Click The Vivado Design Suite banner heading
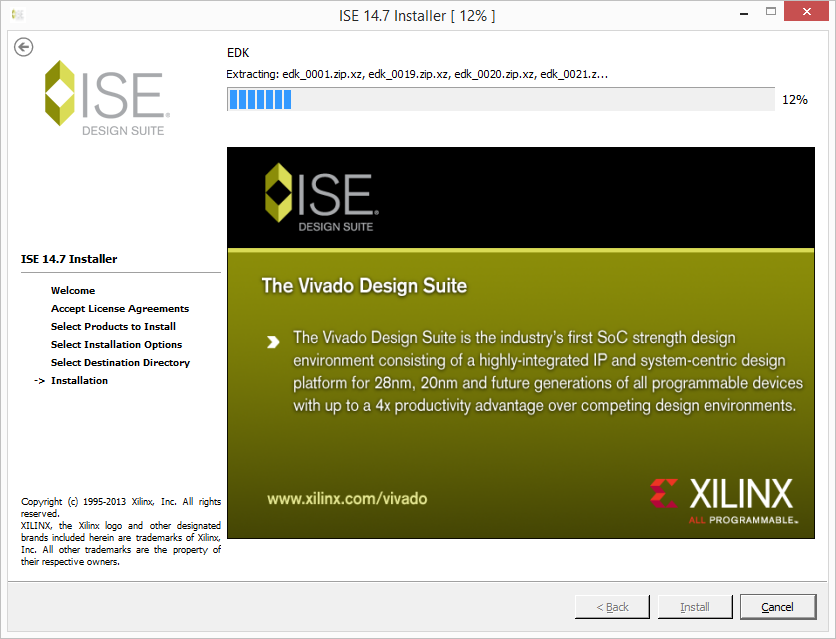Viewport: 836px width, 639px height. pos(364,286)
